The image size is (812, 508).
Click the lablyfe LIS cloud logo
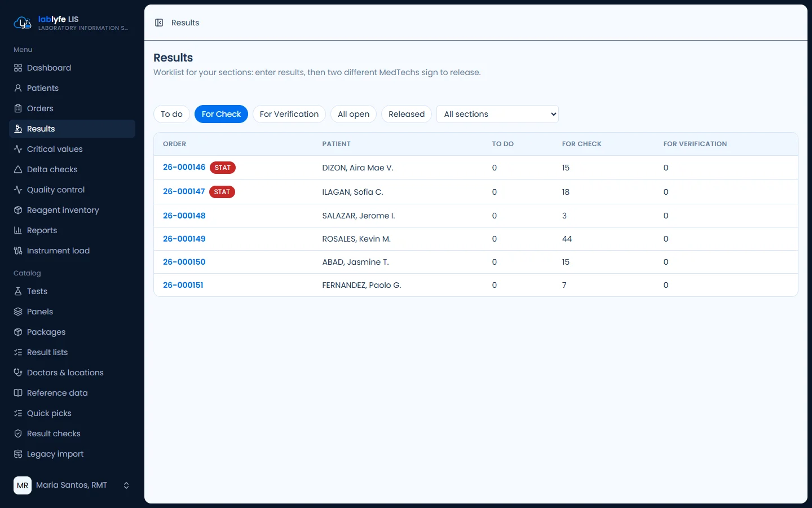[23, 23]
